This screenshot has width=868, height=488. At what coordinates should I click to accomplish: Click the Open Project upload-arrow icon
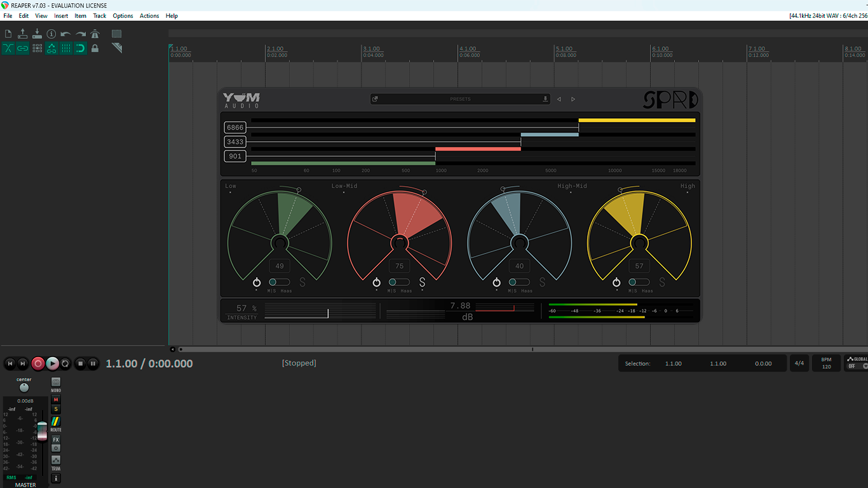point(23,34)
